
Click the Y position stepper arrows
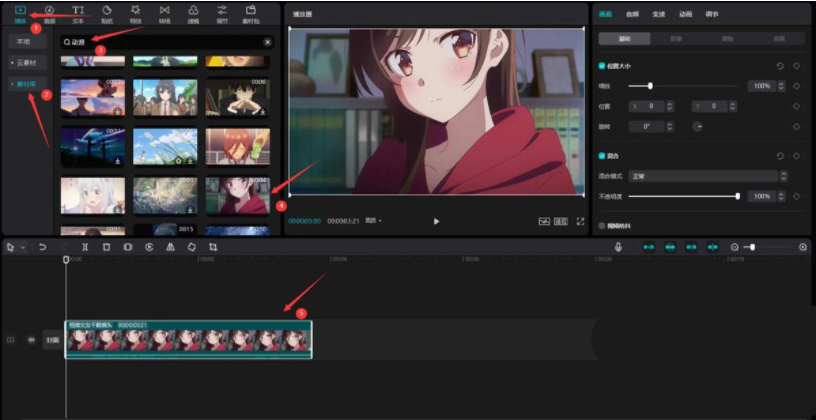tap(733, 106)
